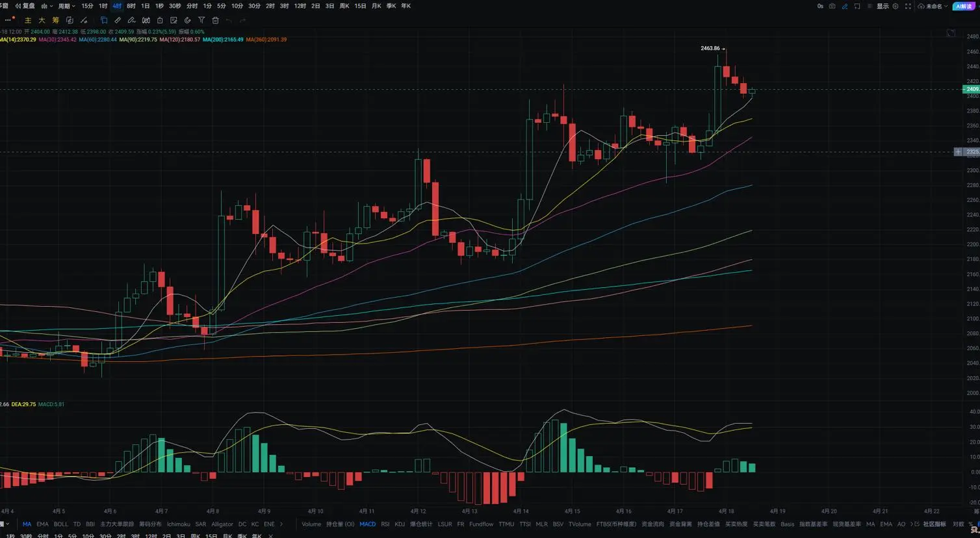
Task: Open the note annotation tool
Action: 174,20
